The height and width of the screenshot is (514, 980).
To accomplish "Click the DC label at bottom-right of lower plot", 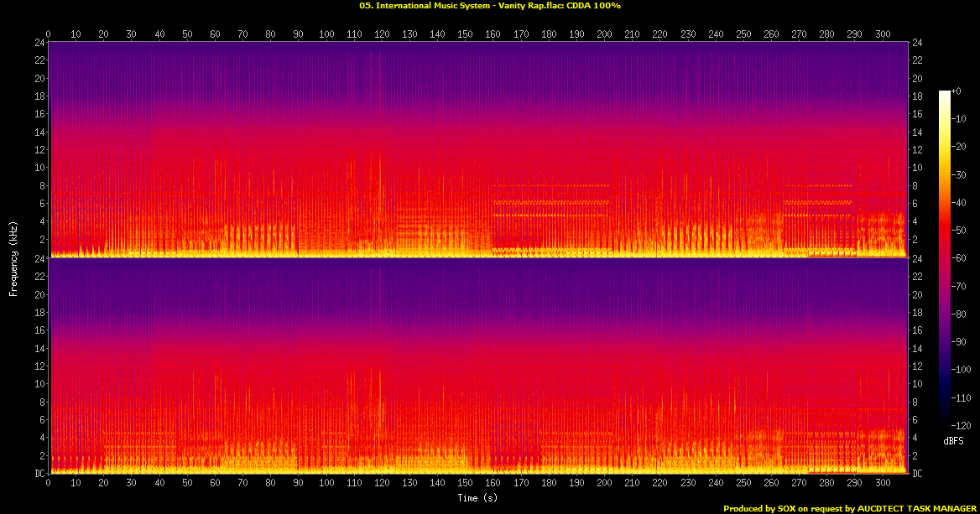I will [x=918, y=474].
